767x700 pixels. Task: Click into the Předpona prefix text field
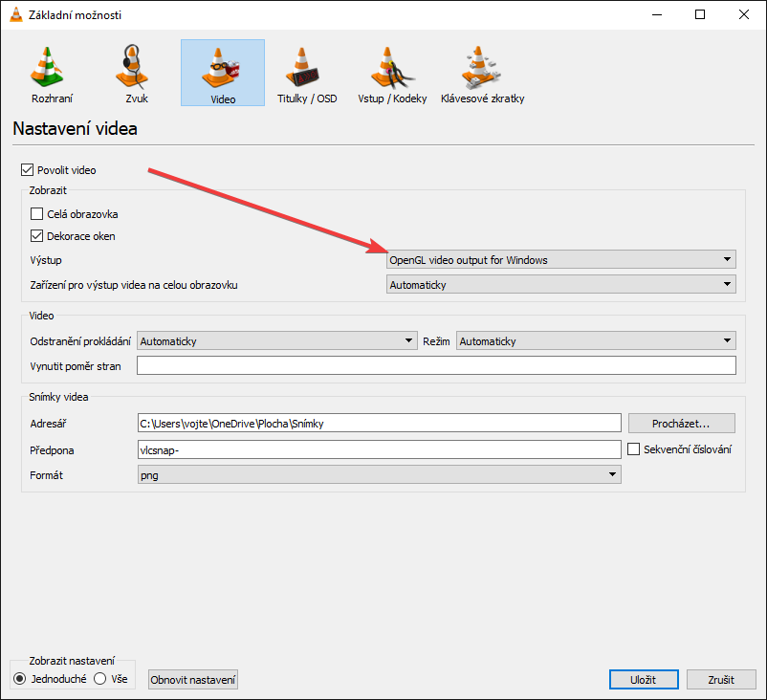pyautogui.click(x=379, y=449)
